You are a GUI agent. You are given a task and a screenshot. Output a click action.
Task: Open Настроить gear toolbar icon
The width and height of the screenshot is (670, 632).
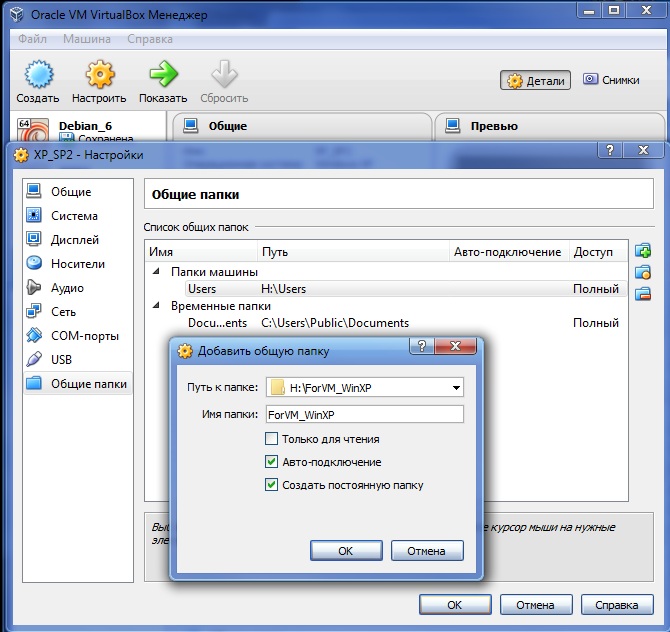pos(100,74)
